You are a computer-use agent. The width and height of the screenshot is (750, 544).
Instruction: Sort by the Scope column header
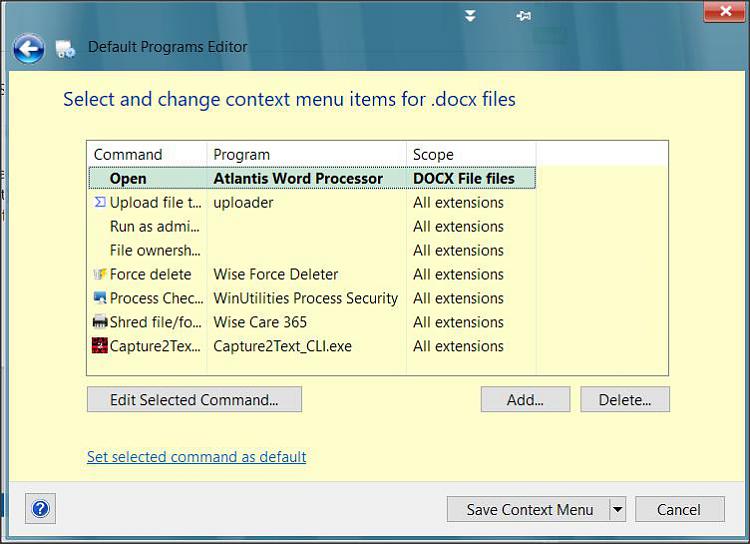[x=471, y=155]
